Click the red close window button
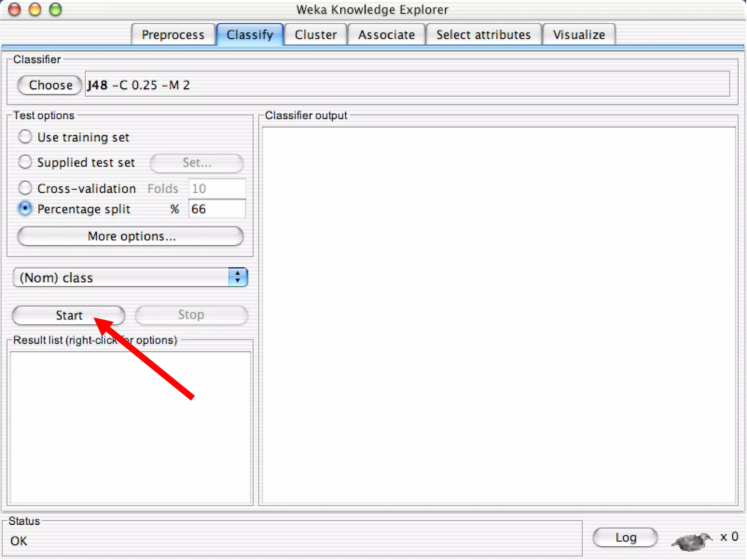The width and height of the screenshot is (747, 560). [15, 9]
